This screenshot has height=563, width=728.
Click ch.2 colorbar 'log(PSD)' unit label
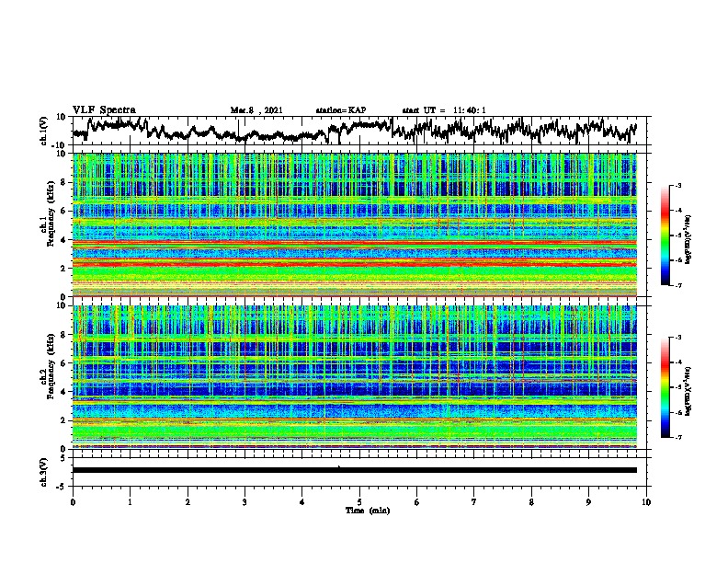(688, 392)
